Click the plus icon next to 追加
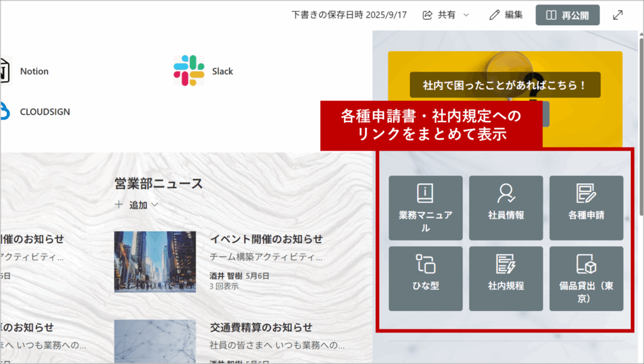This screenshot has width=644, height=364. [x=119, y=205]
